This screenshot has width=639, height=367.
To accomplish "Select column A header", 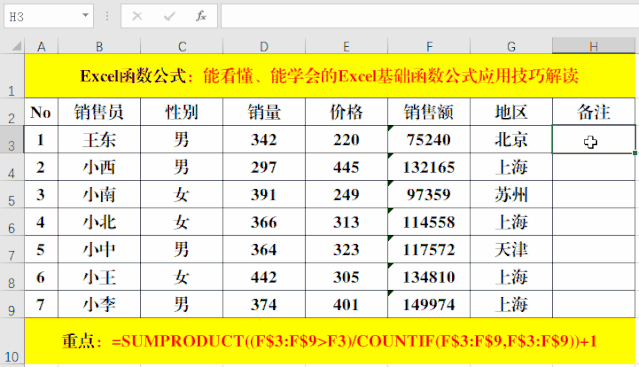I will pos(41,46).
